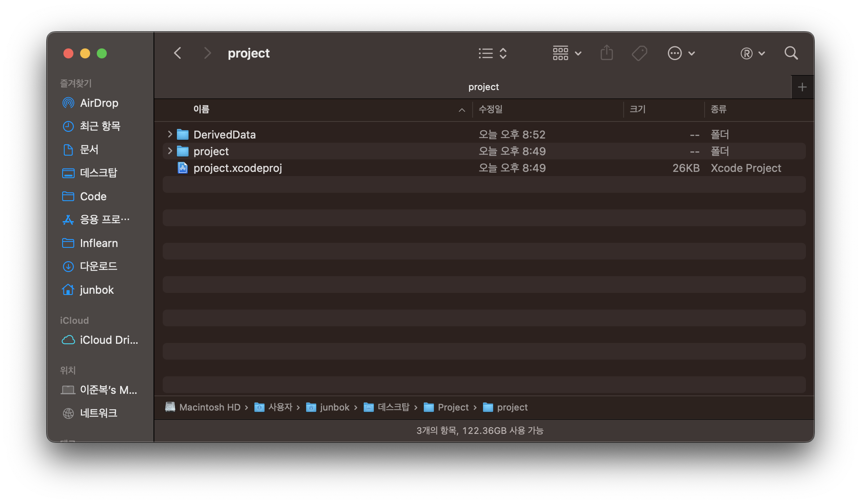Select the Downloads sidebar item
The image size is (861, 504).
(98, 266)
